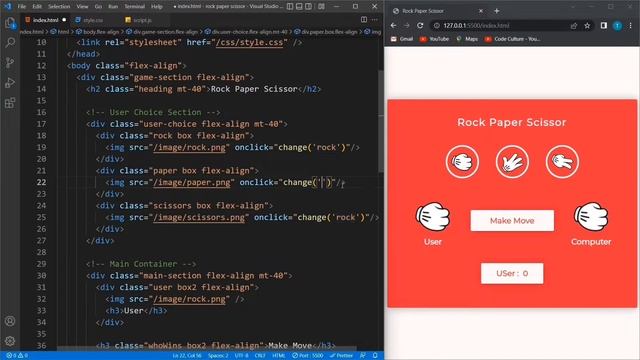This screenshot has height=360, width=640.
Task: Open the YouTube bookmark
Action: point(434,39)
